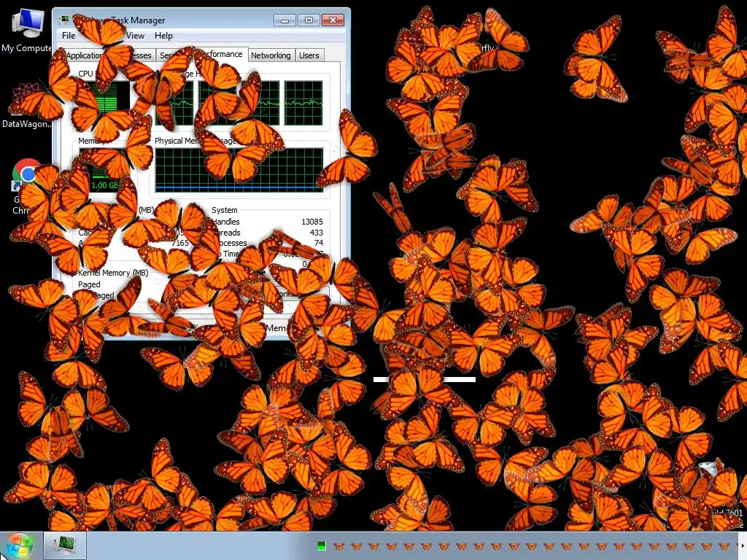The width and height of the screenshot is (747, 560).
Task: Click the green CPU meter tray icon
Action: (x=322, y=546)
